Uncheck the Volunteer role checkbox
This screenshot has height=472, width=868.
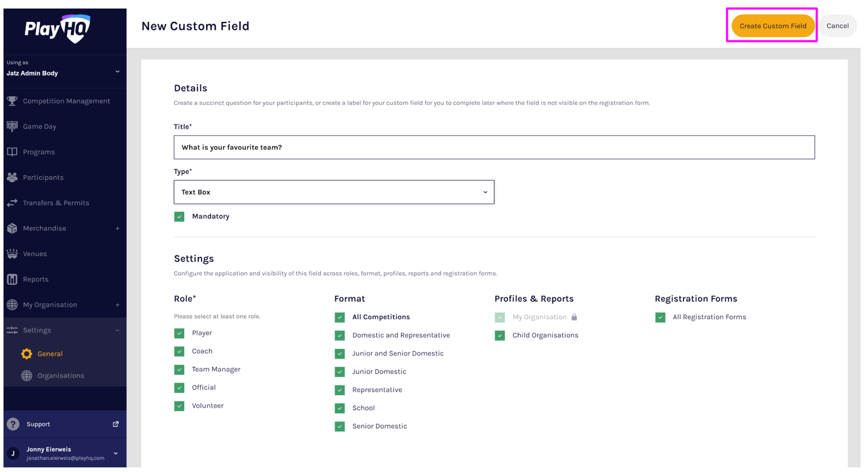point(179,406)
